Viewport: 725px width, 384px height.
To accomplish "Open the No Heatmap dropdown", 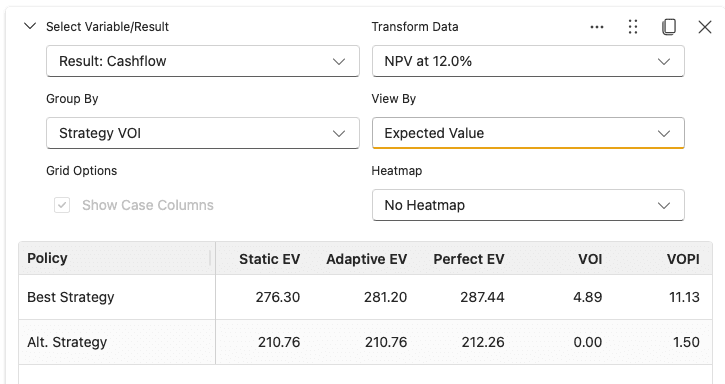I will tap(528, 205).
